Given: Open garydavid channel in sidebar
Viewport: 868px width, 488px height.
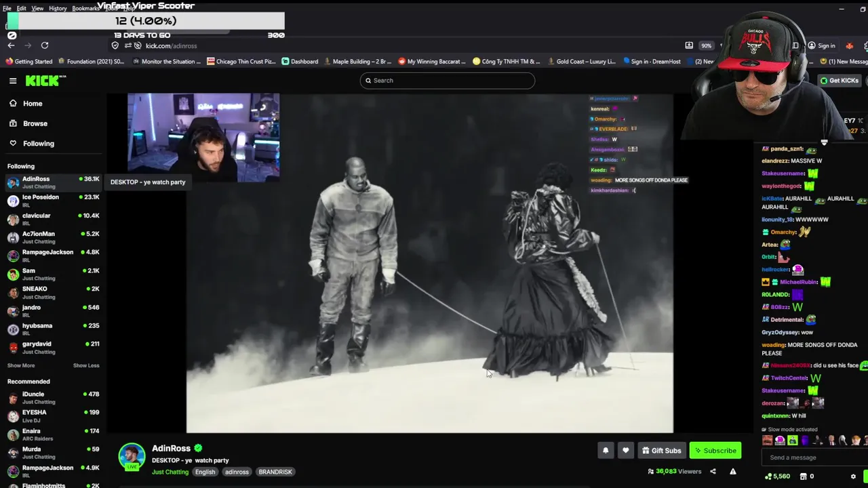Looking at the screenshot, I should (x=53, y=348).
